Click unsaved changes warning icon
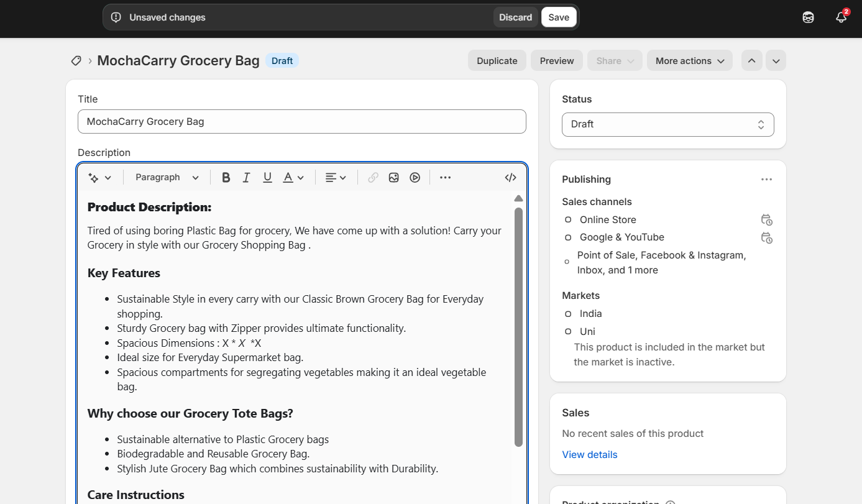Screen dimensions: 862x504 [x=116, y=17]
